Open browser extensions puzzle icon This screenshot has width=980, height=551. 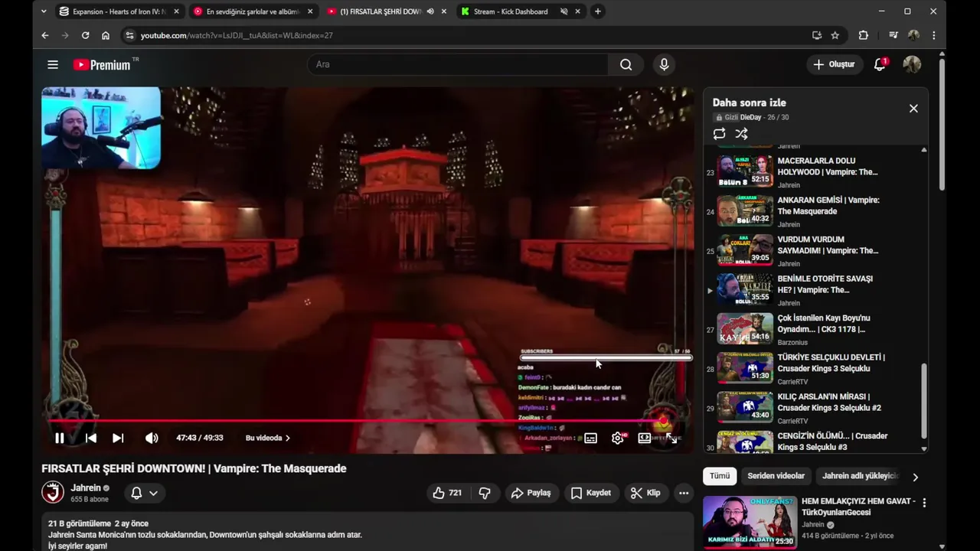[864, 35]
